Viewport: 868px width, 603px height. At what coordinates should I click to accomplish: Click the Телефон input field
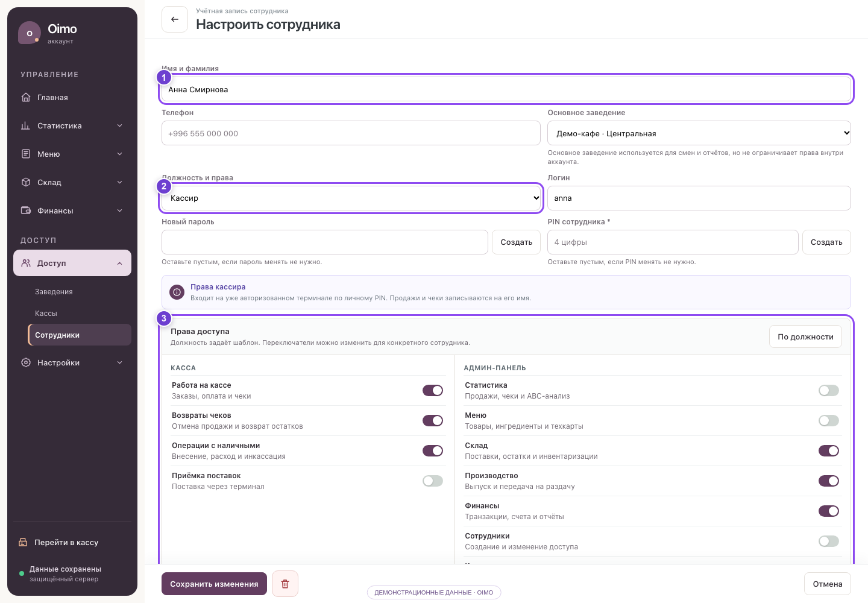click(x=351, y=133)
